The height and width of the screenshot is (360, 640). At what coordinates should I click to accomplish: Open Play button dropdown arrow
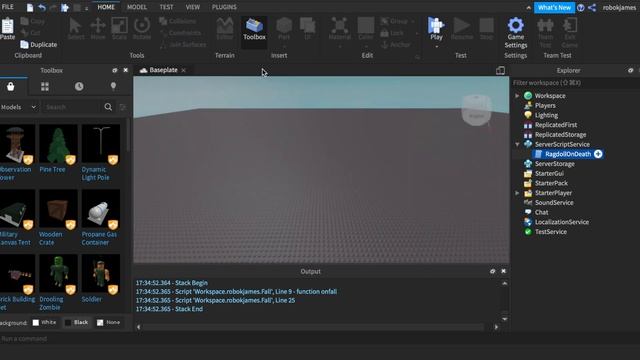click(436, 47)
